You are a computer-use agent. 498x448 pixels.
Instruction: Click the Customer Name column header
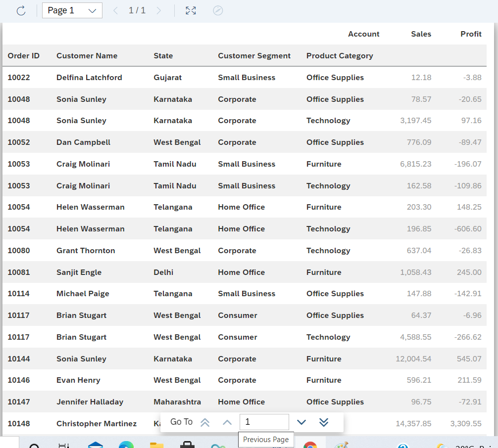(x=87, y=56)
